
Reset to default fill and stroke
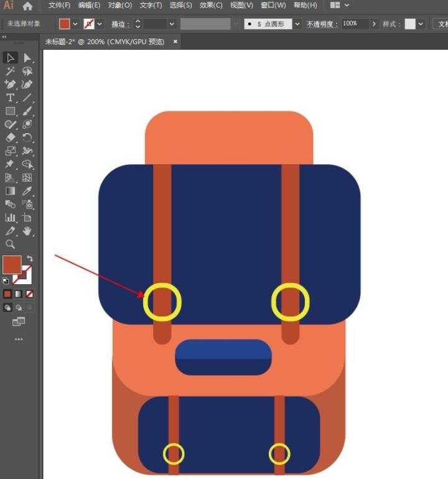[6, 281]
